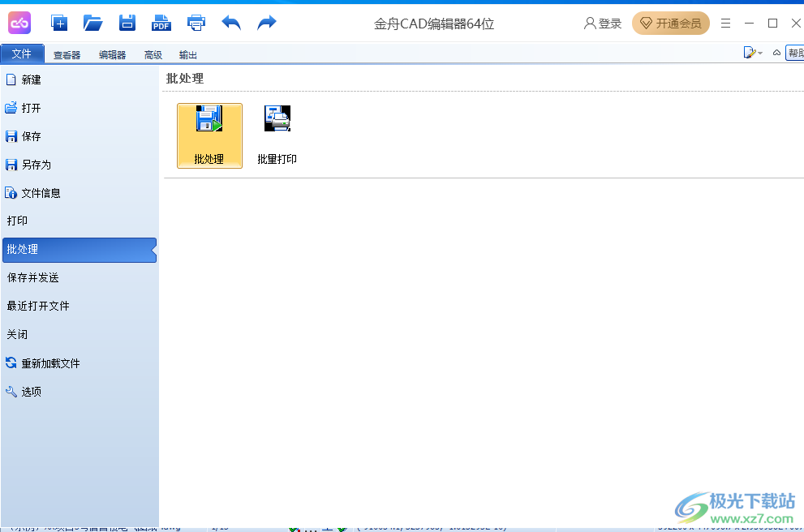Image resolution: width=804 pixels, height=532 pixels.
Task: Click the printer icon in the top toolbar
Action: [x=196, y=23]
